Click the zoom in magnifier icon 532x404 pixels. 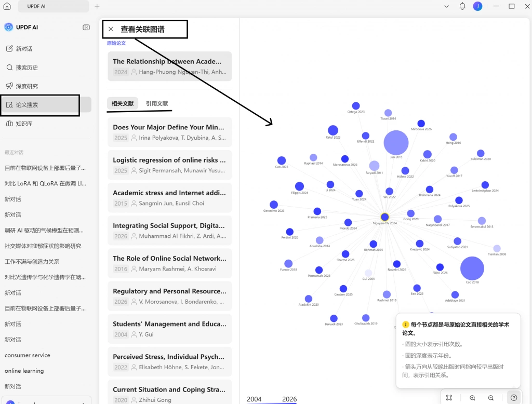coord(472,398)
